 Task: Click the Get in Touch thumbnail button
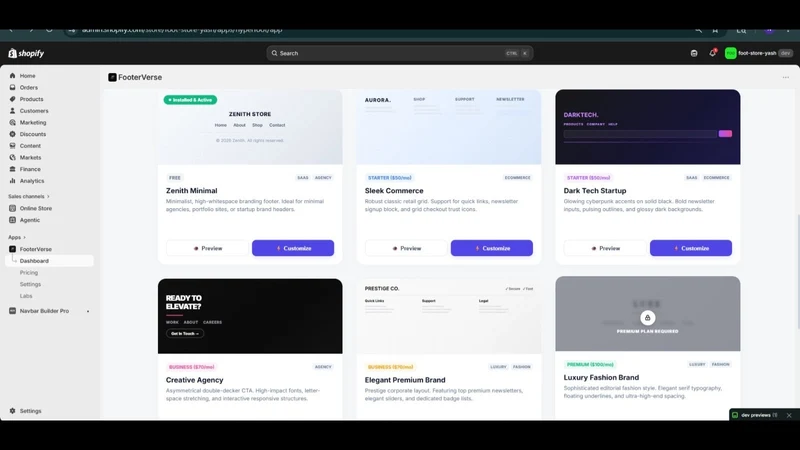[185, 334]
